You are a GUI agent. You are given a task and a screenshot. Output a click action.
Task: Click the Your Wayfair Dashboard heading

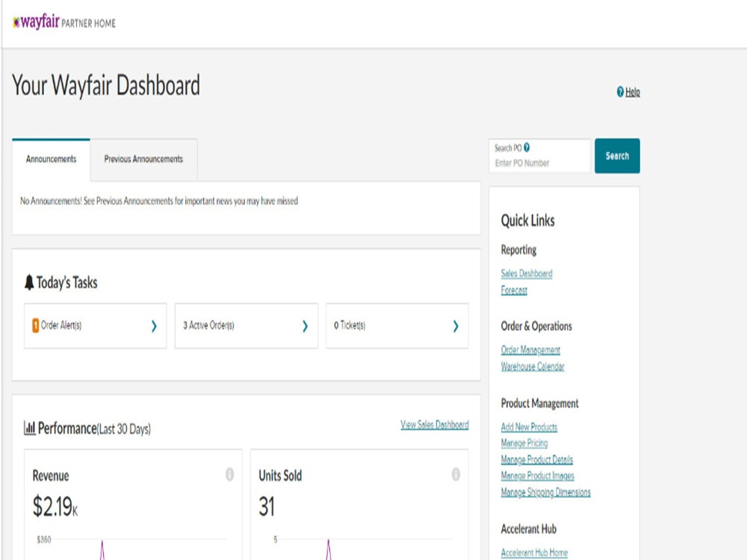pyautogui.click(x=106, y=86)
